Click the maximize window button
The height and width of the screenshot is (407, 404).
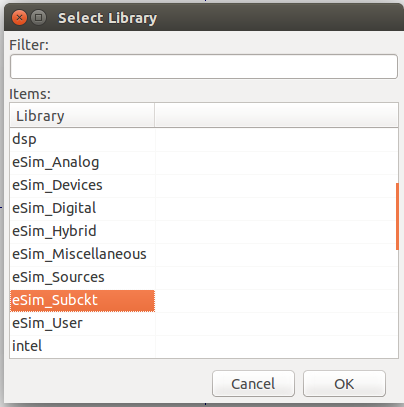tap(38, 17)
